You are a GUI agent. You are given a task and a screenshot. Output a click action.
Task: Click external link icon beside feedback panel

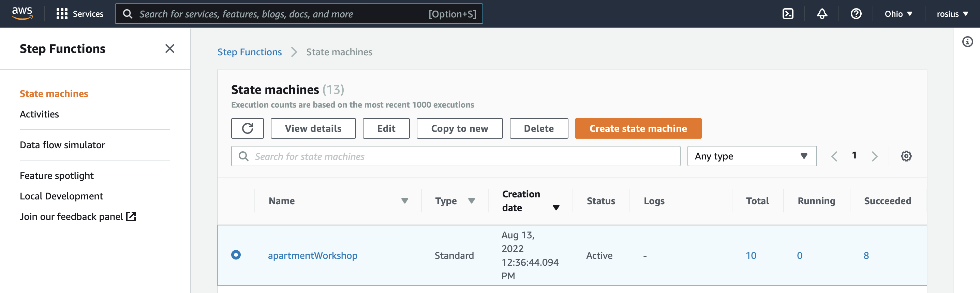click(131, 217)
